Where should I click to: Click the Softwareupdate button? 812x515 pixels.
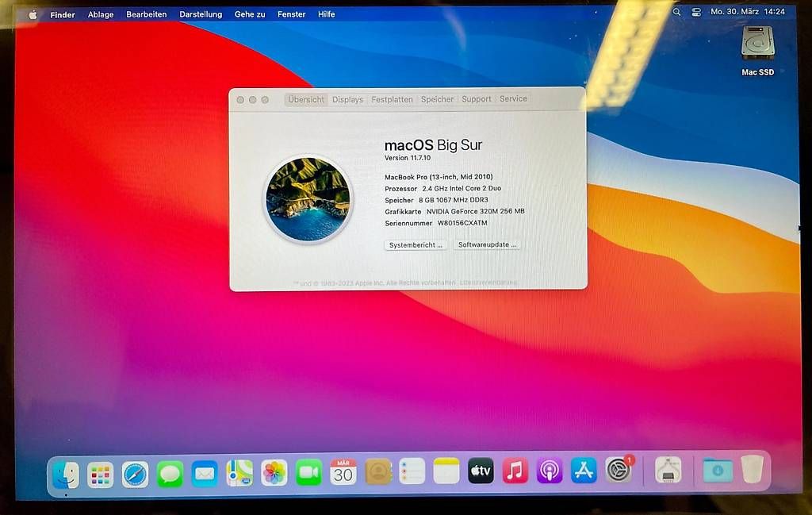coord(487,244)
